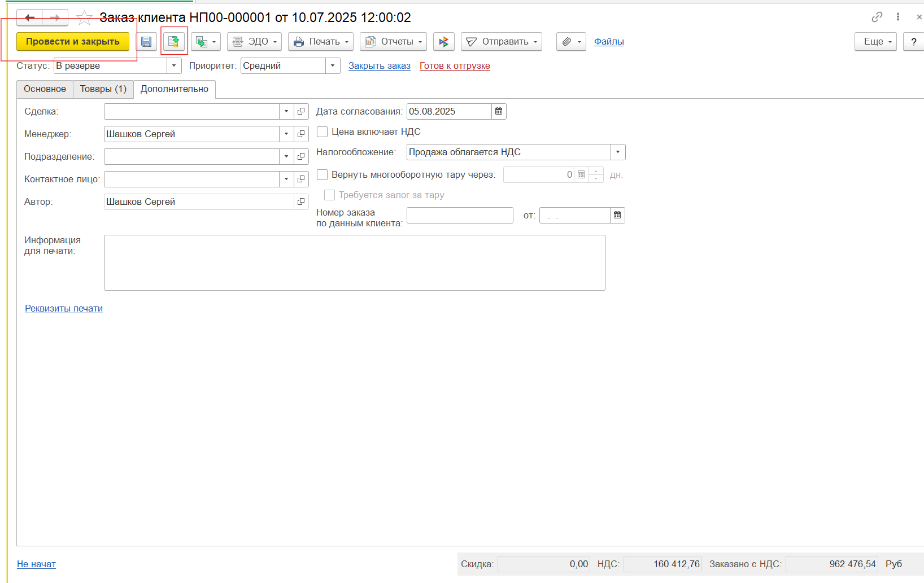Expand the Налогообложение dropdown
This screenshot has width=924, height=583.
click(618, 152)
